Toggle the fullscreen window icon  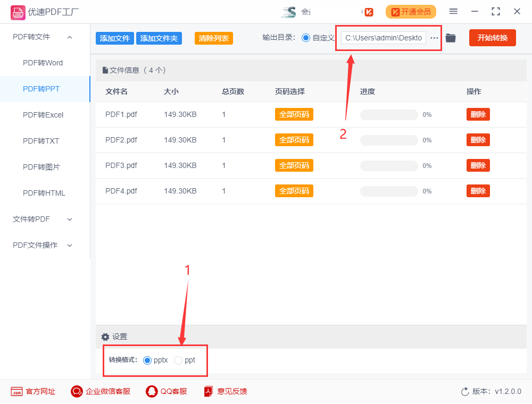[496, 12]
